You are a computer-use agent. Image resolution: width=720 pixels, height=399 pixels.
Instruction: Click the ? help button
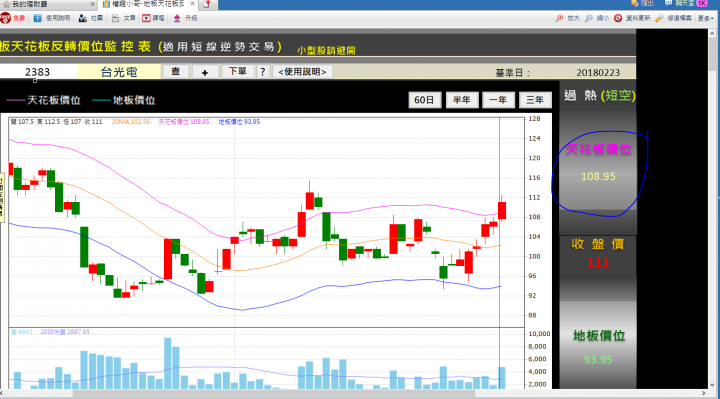click(x=263, y=72)
